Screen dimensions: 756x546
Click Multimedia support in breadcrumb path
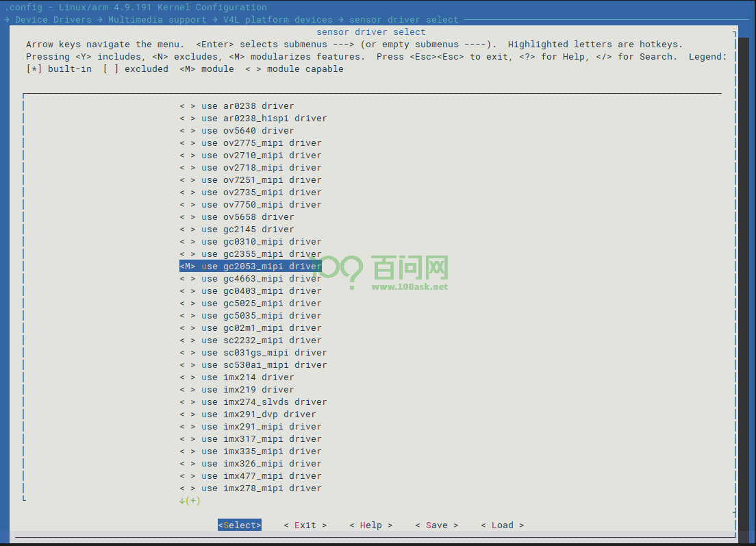[157, 20]
